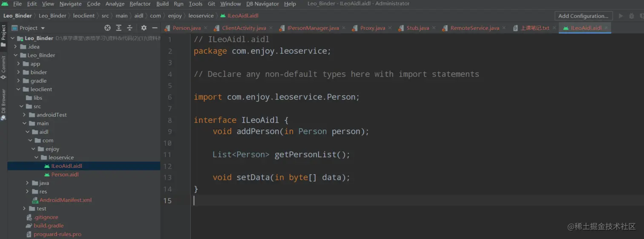This screenshot has height=239, width=644.
Task: Select the .gitignore file in the tree
Action: click(x=46, y=217)
